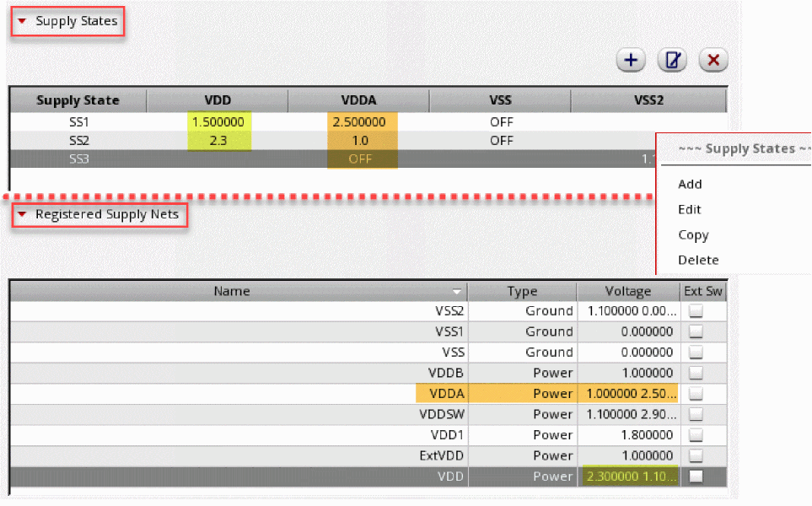Select the ExtVDD supply net row
Screen dimensions: 812x506
tap(368, 455)
